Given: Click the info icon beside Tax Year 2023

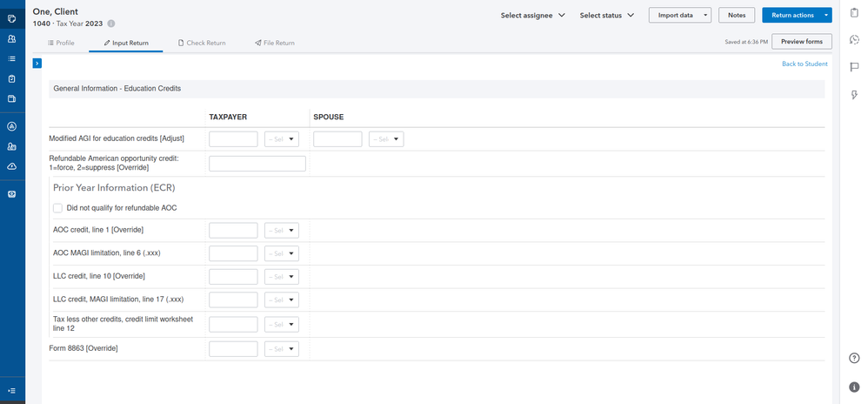Looking at the screenshot, I should click(x=111, y=24).
